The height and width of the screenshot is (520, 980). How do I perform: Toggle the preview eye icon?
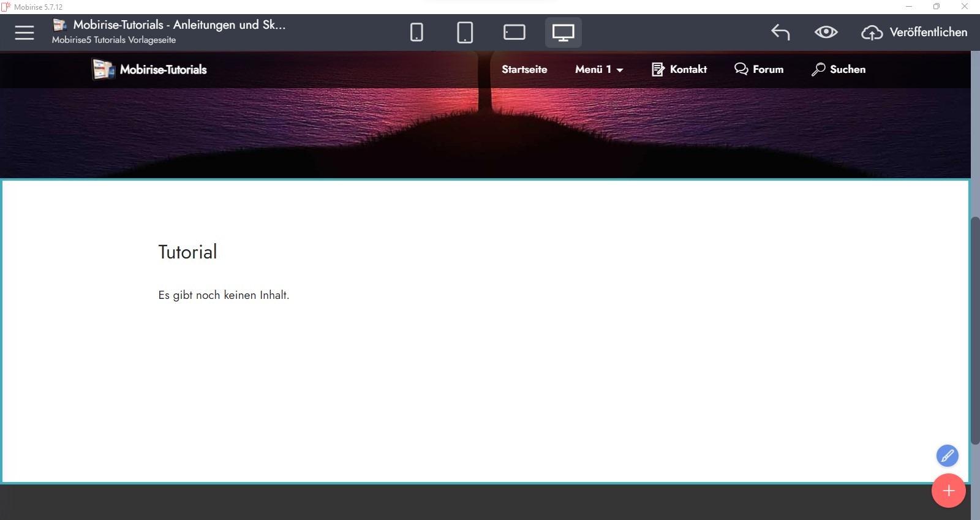826,32
